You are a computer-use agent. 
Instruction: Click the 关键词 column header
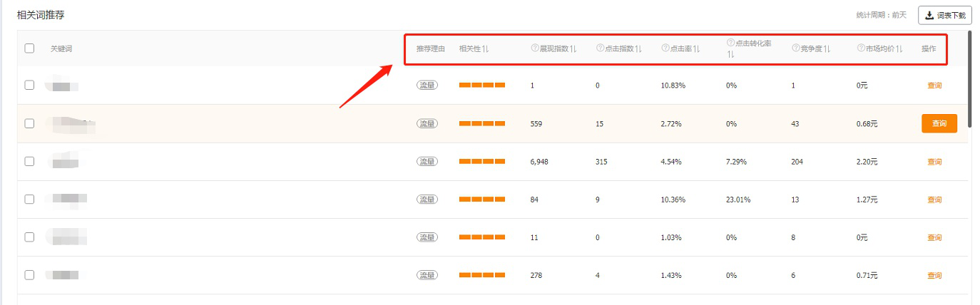coord(61,48)
